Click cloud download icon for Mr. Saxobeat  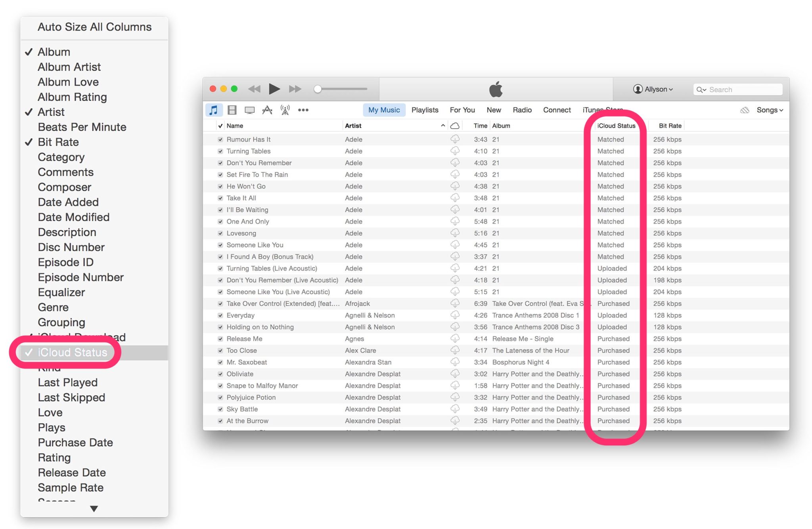coord(455,362)
